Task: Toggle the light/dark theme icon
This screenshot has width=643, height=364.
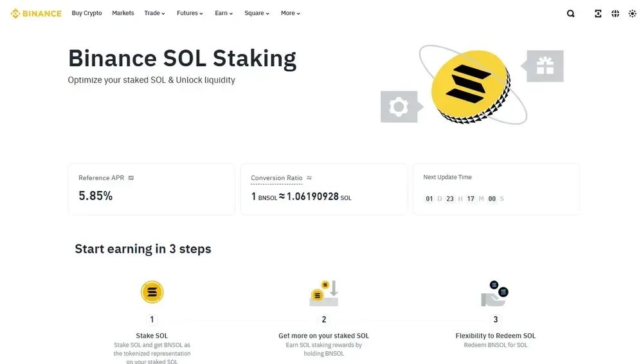Action: [x=633, y=14]
